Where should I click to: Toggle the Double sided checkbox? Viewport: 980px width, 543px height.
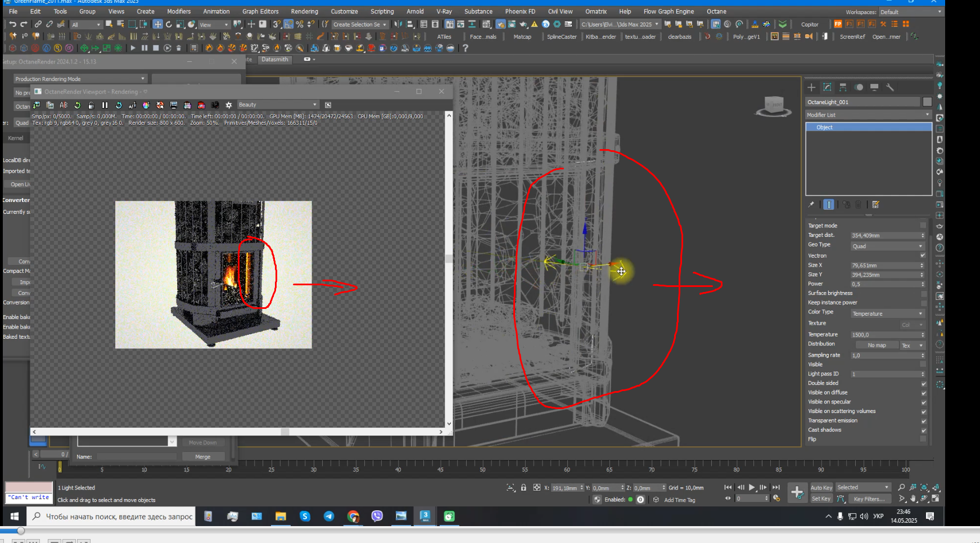(923, 384)
